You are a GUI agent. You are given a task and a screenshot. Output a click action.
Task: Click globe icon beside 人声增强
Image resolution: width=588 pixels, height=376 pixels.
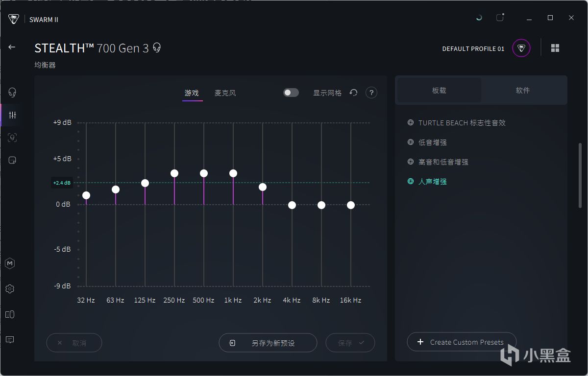pyautogui.click(x=411, y=181)
